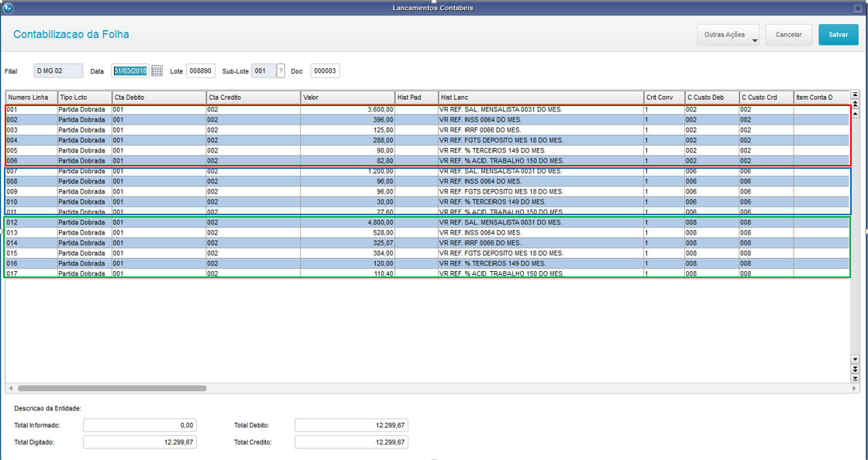Save the entries with the Salvar button
Viewport: 868px width, 460px height.
(x=838, y=34)
